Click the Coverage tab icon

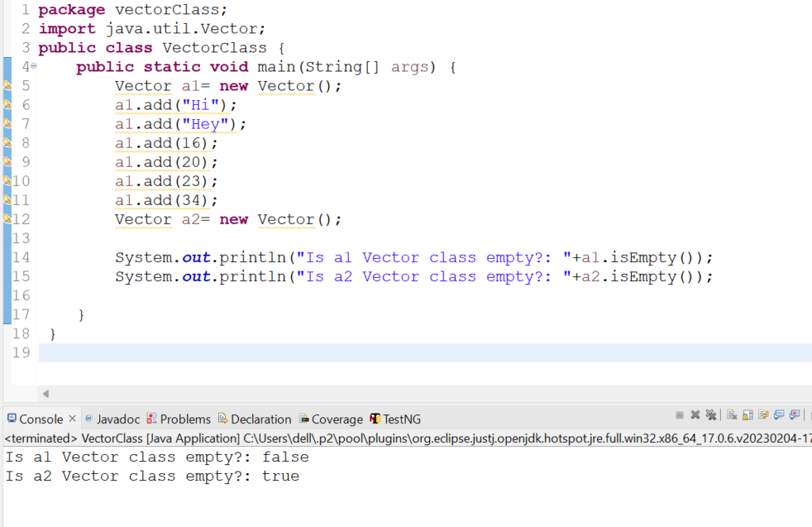pos(304,418)
